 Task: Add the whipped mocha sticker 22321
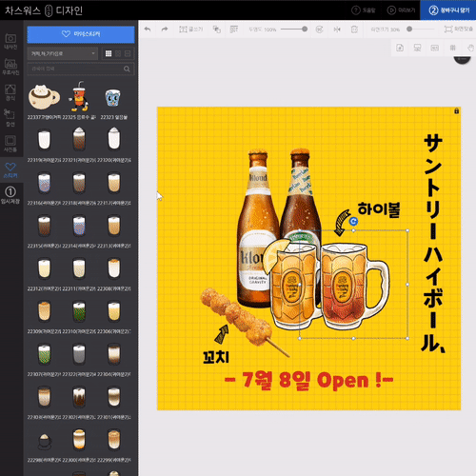tap(79, 138)
